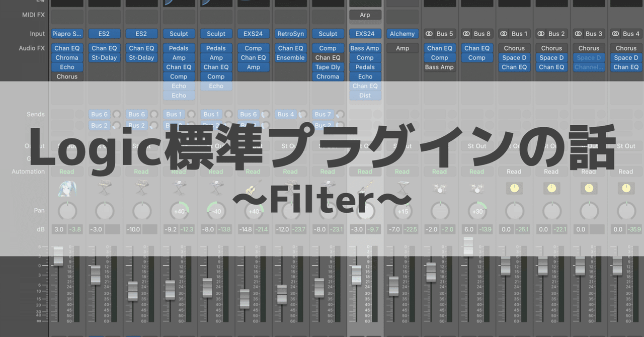The image size is (644, 337).
Task: Toggle the dimmed Space D slot on Bus 3 channel
Action: [589, 57]
